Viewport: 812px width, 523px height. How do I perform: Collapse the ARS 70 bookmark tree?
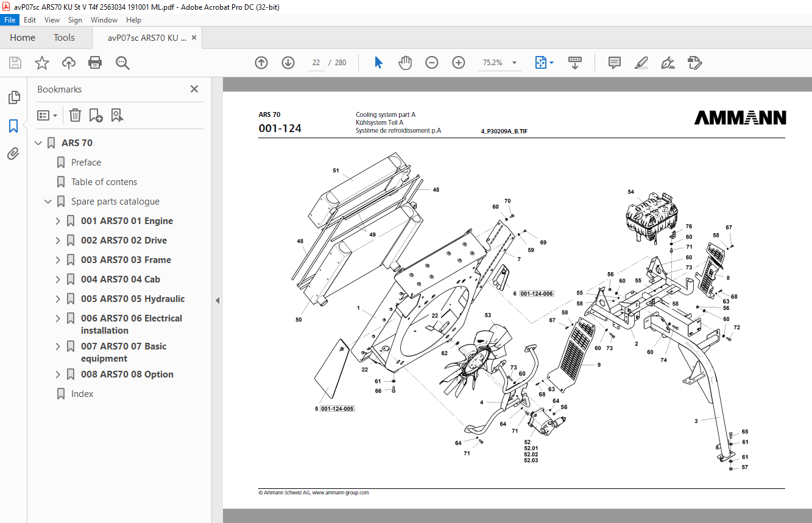(x=39, y=143)
